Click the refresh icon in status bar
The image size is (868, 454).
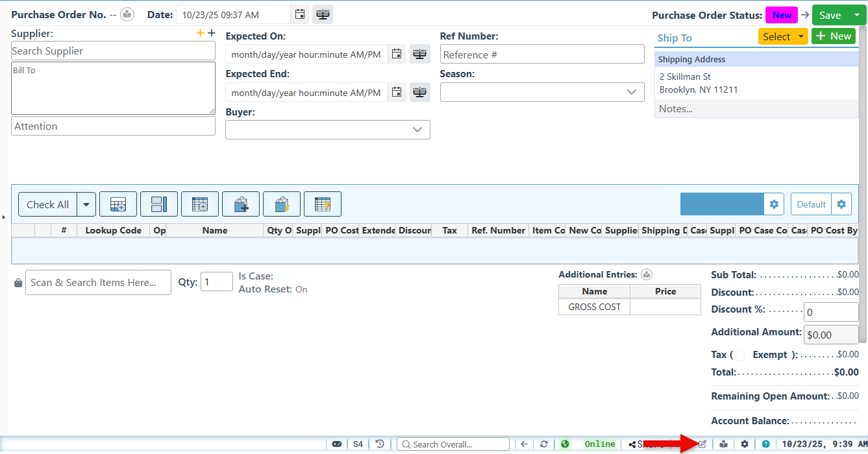(x=544, y=444)
